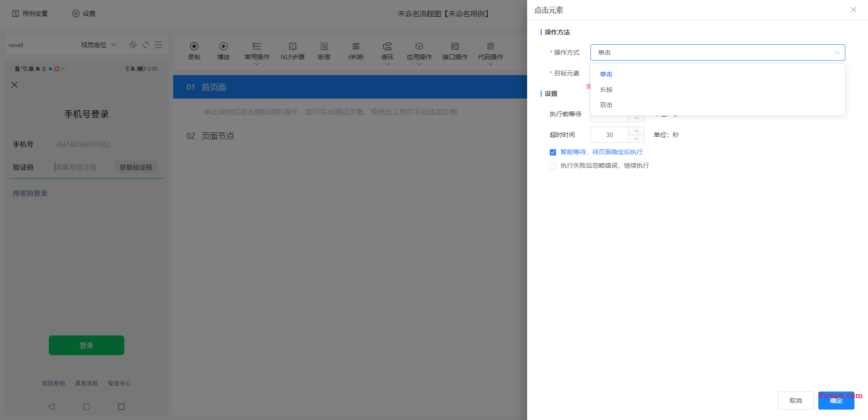Choose 单击 from the dropdown list

coord(717,74)
